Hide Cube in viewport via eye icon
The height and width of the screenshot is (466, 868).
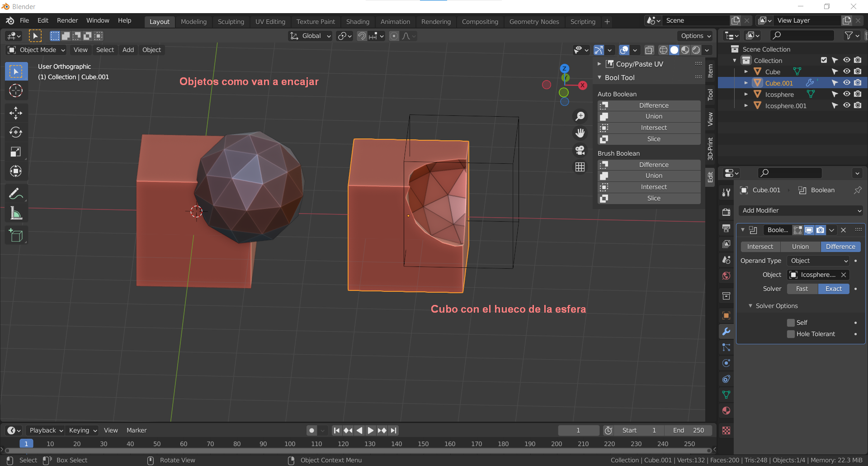click(847, 71)
